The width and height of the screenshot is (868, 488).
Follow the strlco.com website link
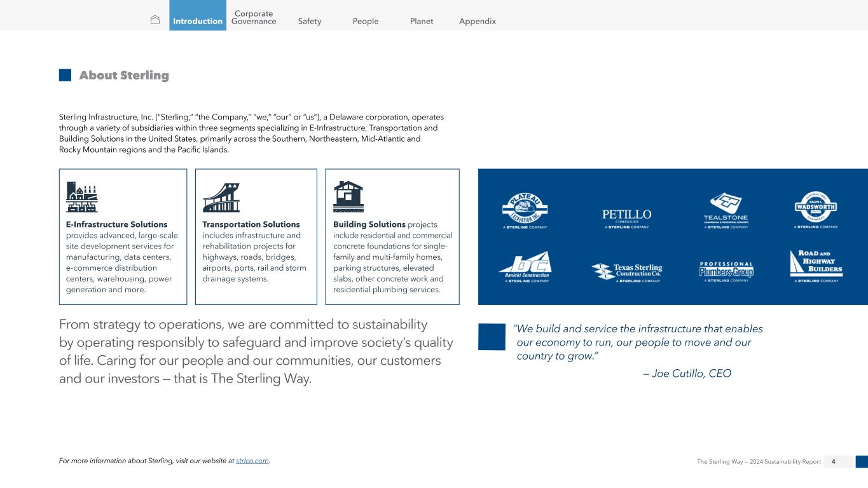[x=252, y=461]
